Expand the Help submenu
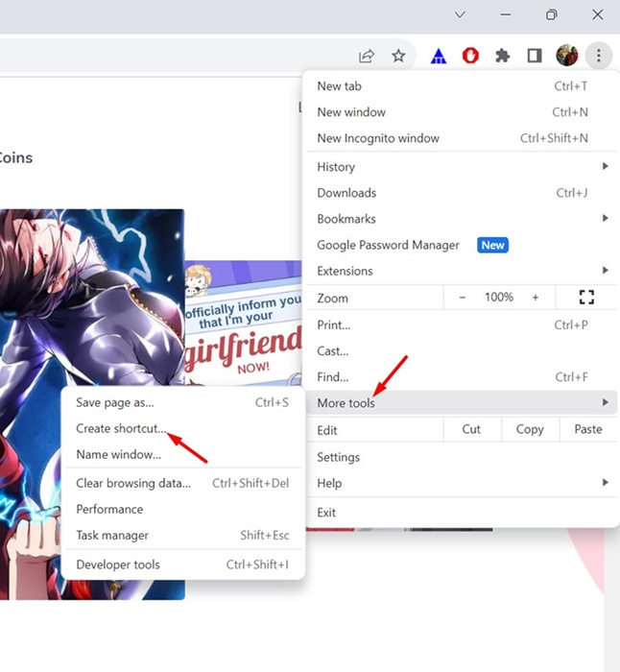620x672 pixels. coord(462,483)
